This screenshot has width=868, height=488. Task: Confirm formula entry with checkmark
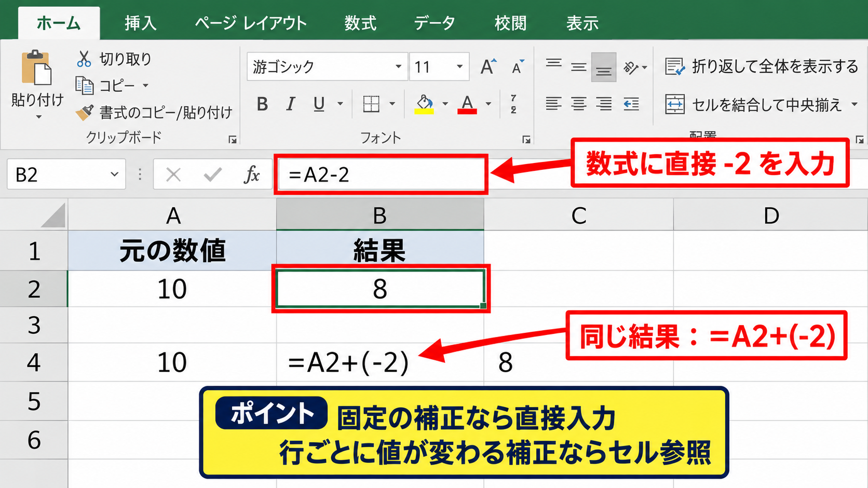point(213,175)
